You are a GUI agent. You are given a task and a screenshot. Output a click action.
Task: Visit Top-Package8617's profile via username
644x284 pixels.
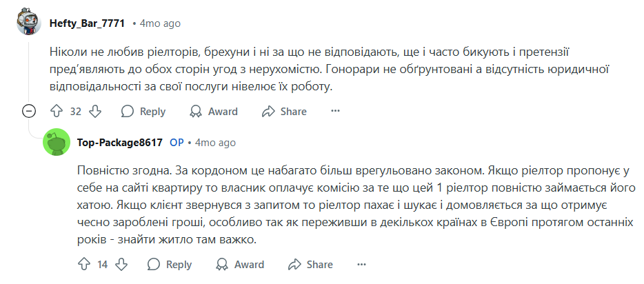coord(121,143)
